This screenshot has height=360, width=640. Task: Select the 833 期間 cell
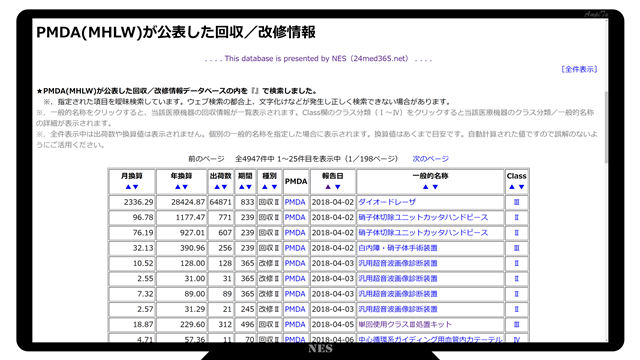click(245, 202)
